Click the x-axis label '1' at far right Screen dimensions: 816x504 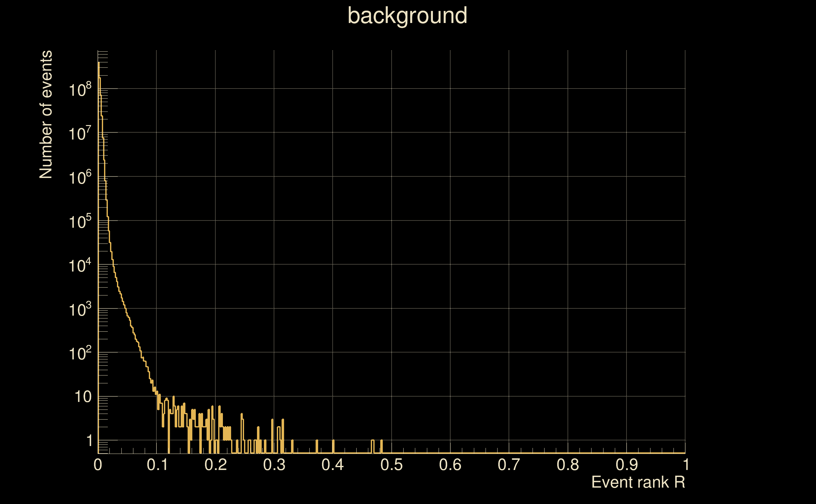pos(686,465)
